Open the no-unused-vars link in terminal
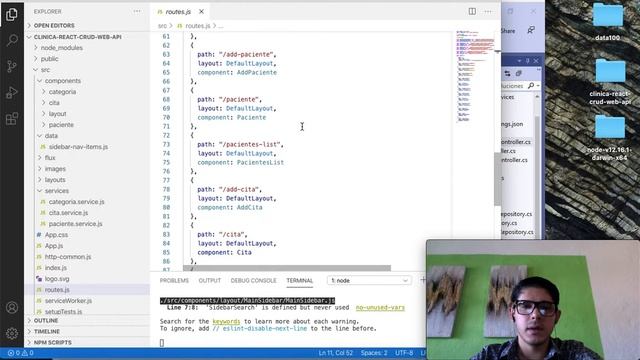640x360 pixels. tap(380, 308)
